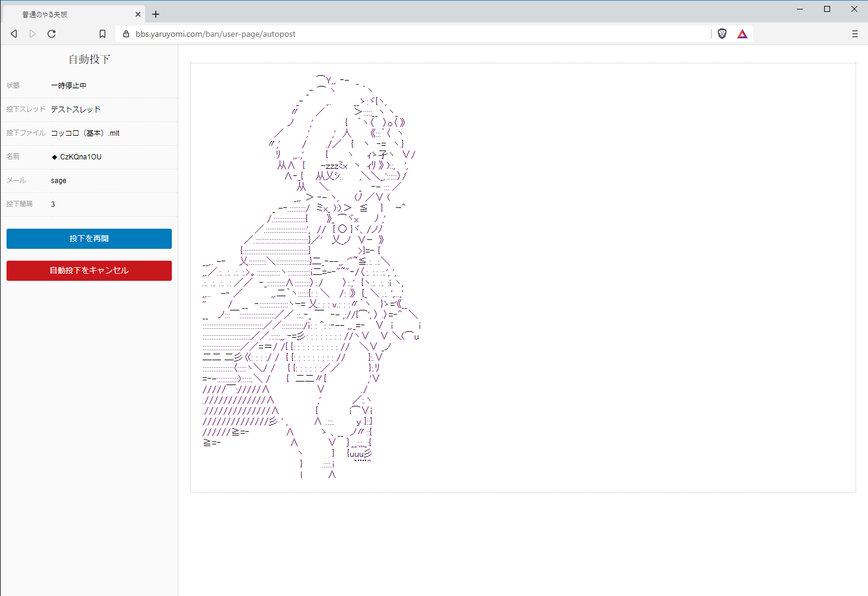Click the ASCII art preview area
Viewport: 868px width, 596px height.
(524, 275)
